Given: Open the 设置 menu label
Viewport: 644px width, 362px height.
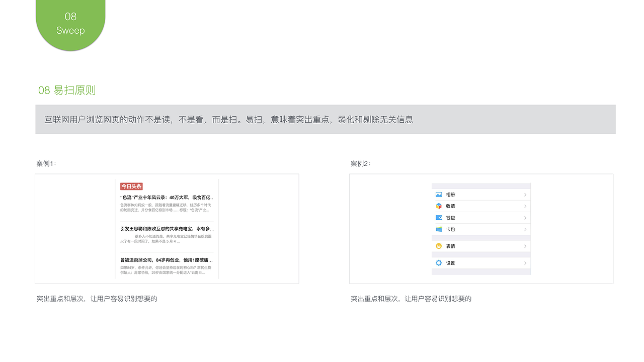Looking at the screenshot, I should 450,263.
